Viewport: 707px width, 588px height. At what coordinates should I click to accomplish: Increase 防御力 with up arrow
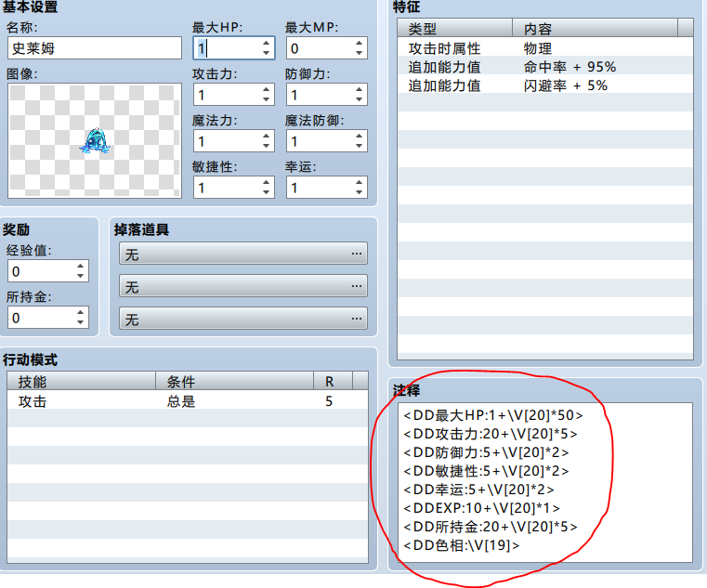coord(359,89)
